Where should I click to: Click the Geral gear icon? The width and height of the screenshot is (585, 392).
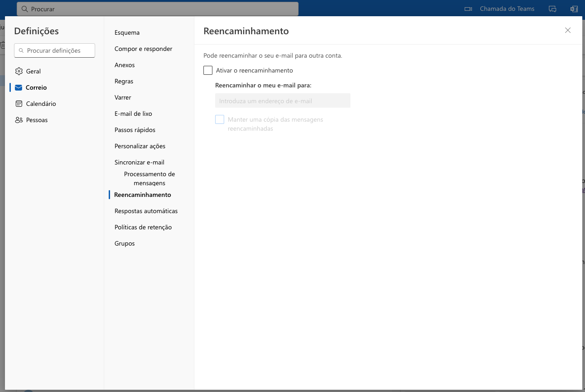(x=19, y=71)
